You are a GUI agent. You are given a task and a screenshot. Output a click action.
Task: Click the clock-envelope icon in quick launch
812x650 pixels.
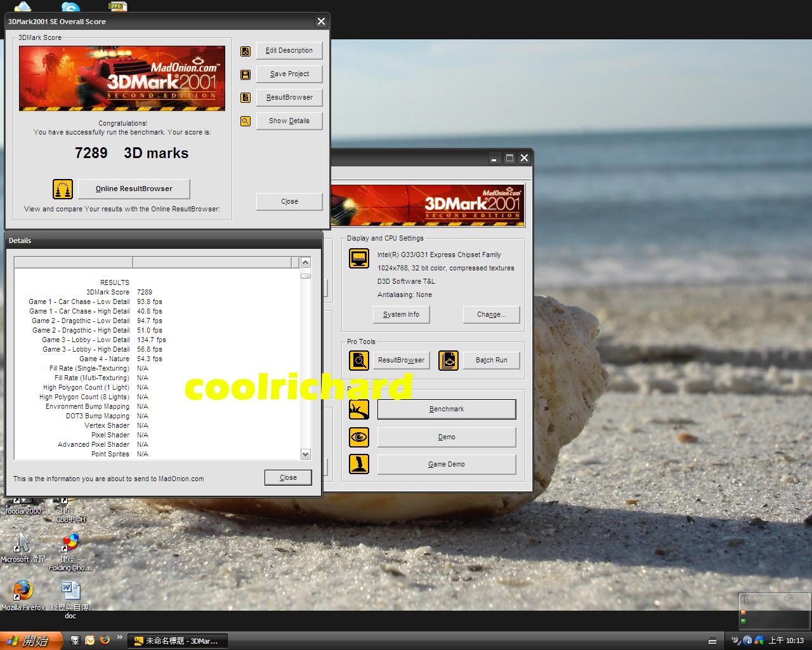coord(90,640)
